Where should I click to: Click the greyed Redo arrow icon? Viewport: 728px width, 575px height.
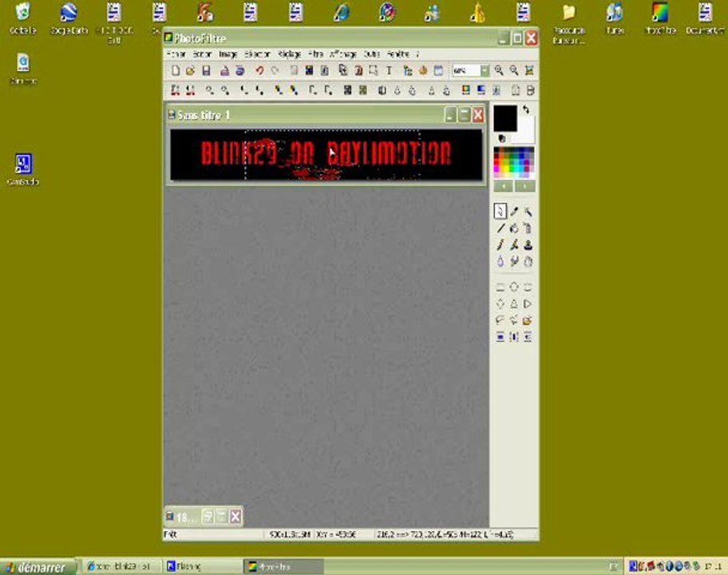(275, 70)
